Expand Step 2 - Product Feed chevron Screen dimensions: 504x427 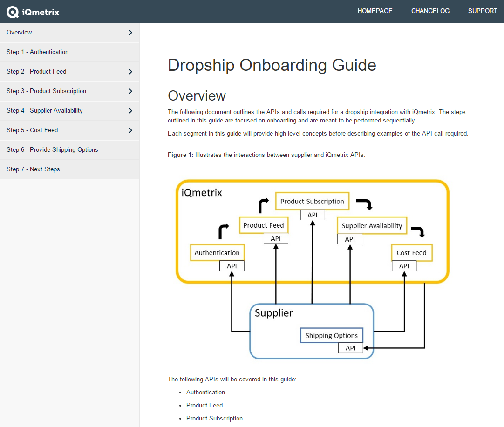point(130,72)
